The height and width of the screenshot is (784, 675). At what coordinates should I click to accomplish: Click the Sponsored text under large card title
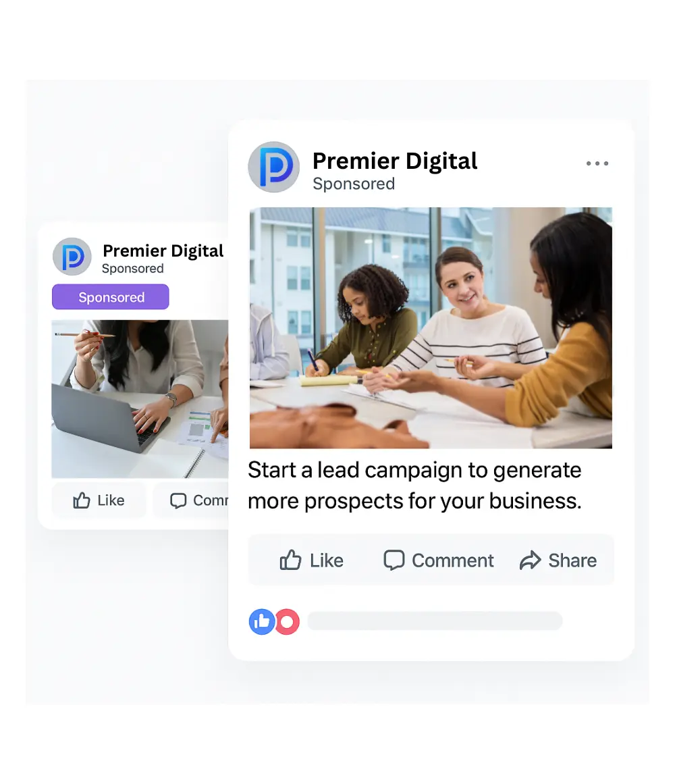354,184
